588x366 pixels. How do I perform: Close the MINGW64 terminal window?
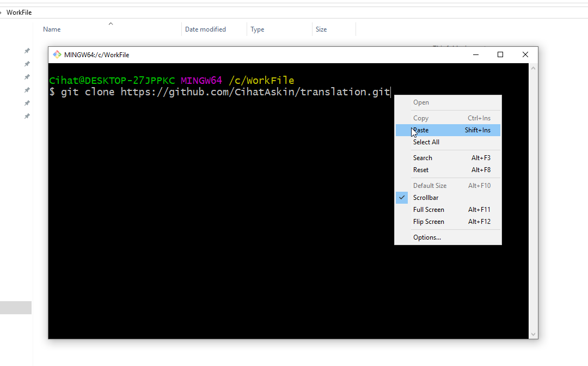(525, 55)
